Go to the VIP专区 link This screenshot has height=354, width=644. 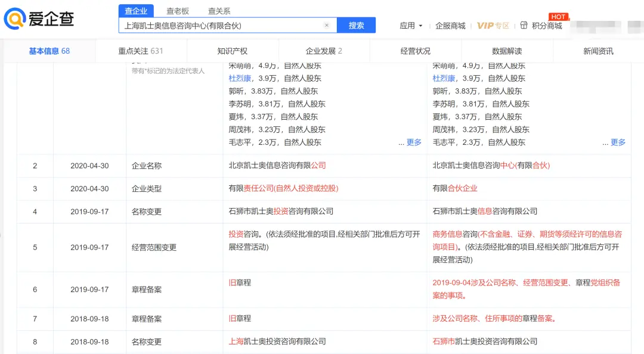tap(493, 26)
